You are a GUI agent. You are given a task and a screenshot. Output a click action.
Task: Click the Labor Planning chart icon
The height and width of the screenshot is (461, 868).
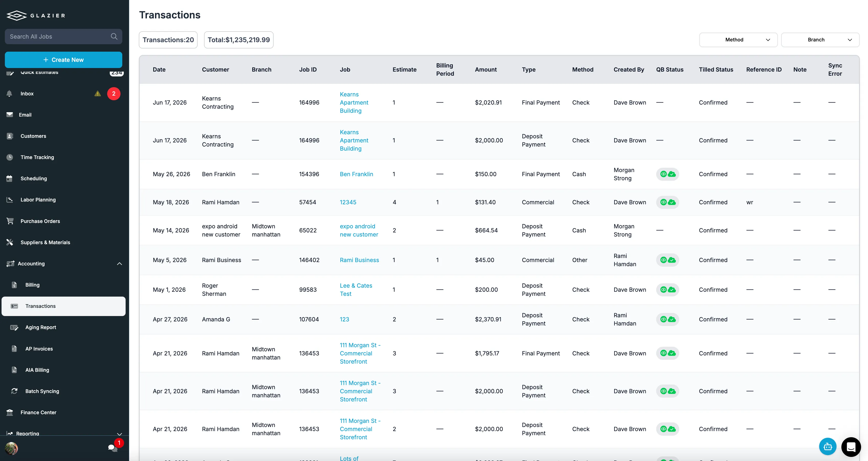(x=10, y=200)
